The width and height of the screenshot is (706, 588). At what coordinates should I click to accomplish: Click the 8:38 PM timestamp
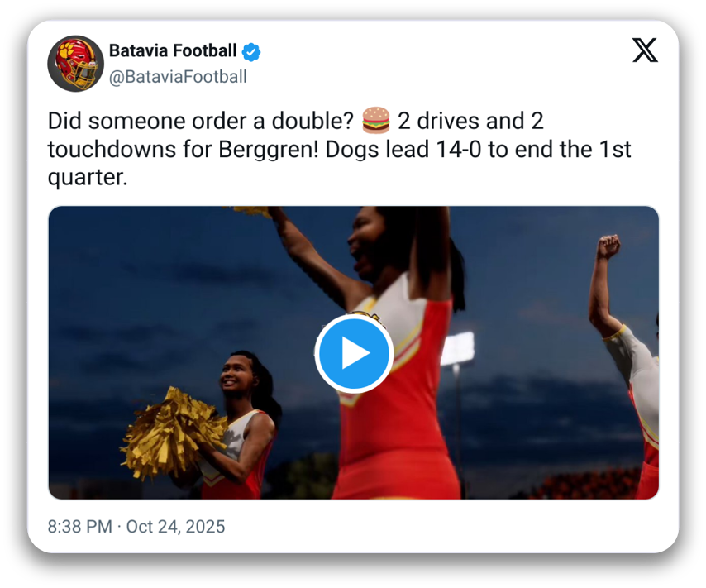(x=81, y=527)
